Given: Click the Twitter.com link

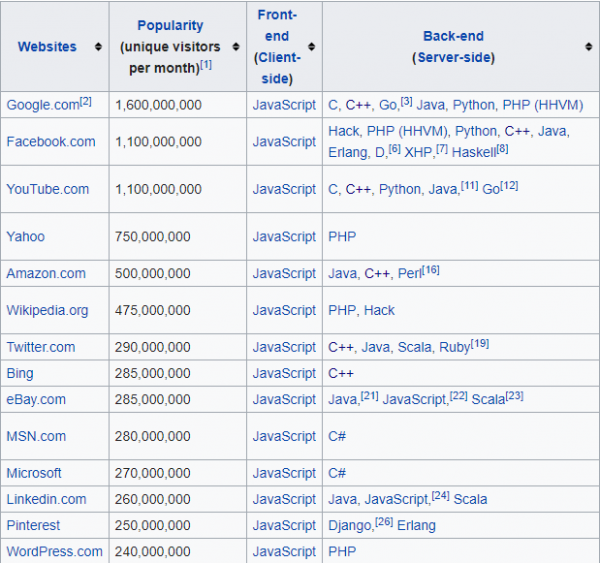Looking at the screenshot, I should [x=40, y=347].
